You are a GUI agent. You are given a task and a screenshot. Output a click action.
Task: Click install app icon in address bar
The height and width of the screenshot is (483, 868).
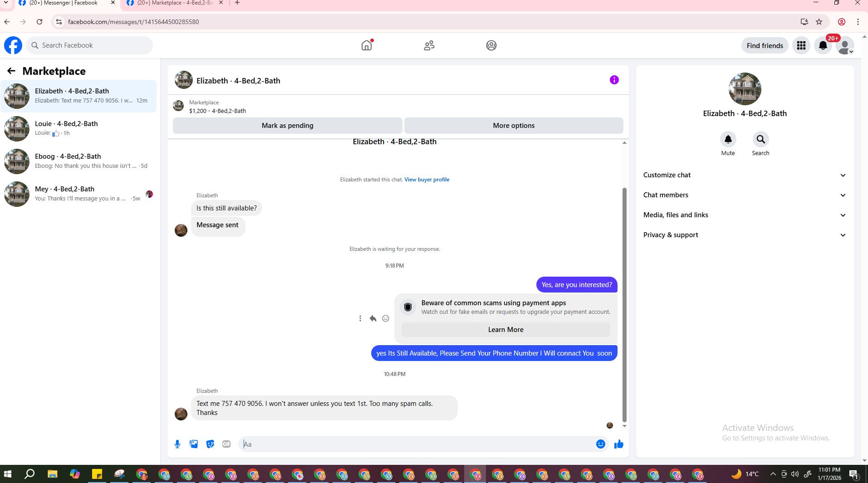tap(804, 22)
